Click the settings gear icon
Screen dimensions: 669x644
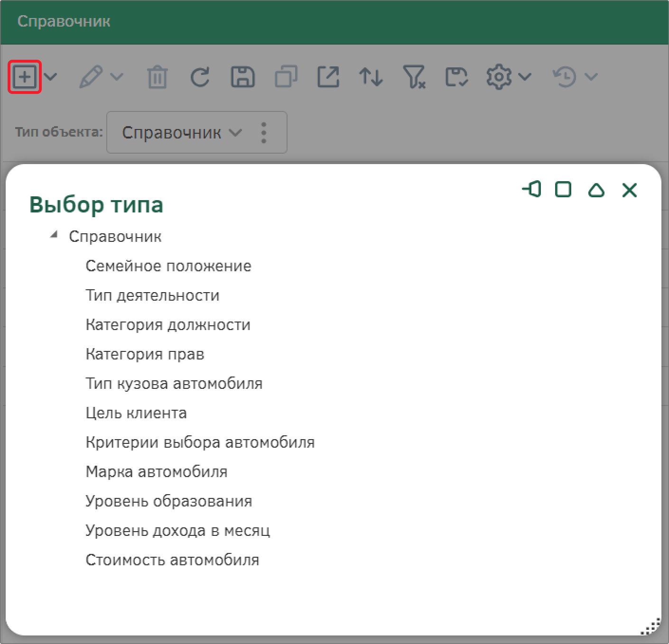click(499, 77)
